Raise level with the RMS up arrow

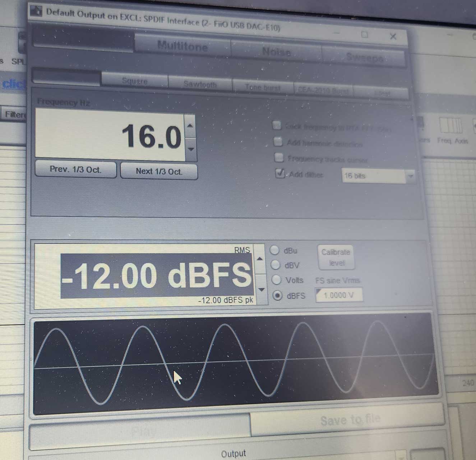click(x=260, y=259)
